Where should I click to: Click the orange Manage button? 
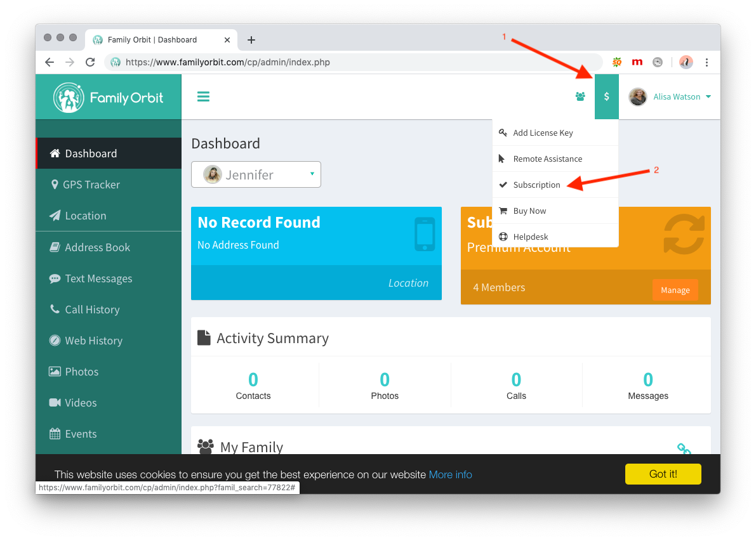(675, 290)
